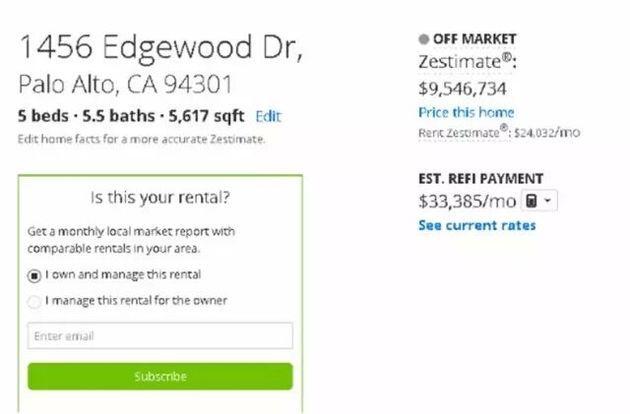This screenshot has width=630, height=414.
Task: Expand the arrow next to calculator icon
Action: click(547, 201)
